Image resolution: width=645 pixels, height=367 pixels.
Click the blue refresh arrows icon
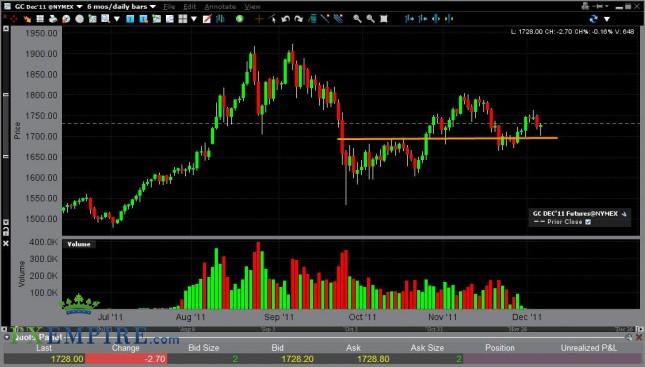[x=593, y=19]
